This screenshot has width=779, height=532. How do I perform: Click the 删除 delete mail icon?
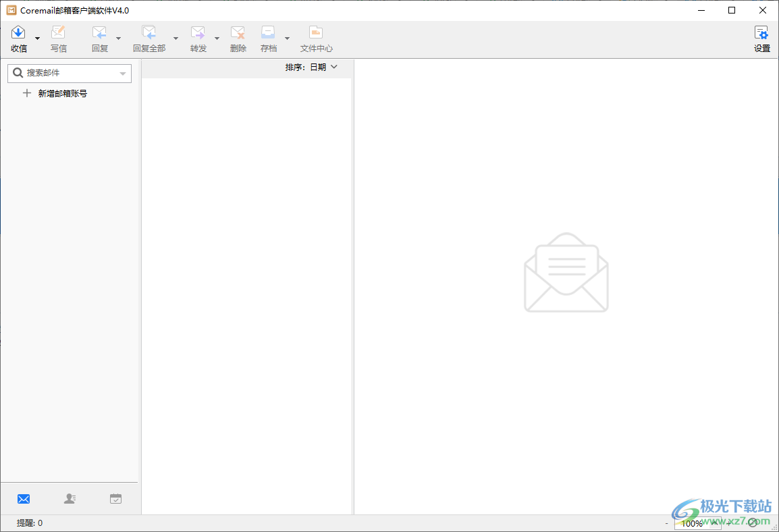click(x=238, y=33)
